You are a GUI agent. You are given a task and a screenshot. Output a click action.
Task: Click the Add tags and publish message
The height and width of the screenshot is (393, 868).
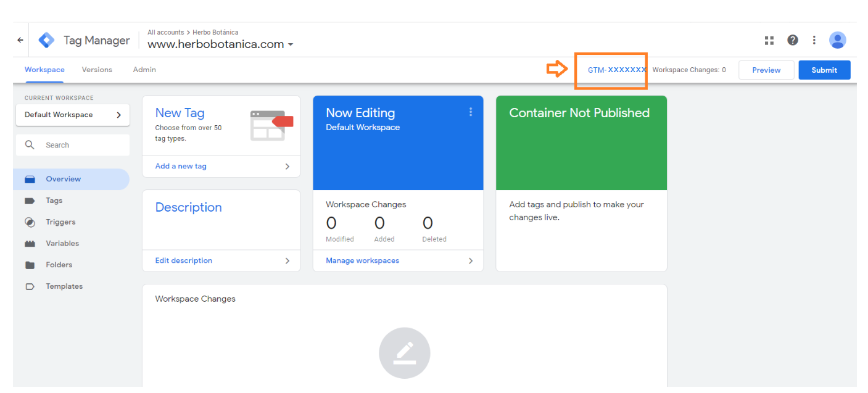click(x=576, y=211)
